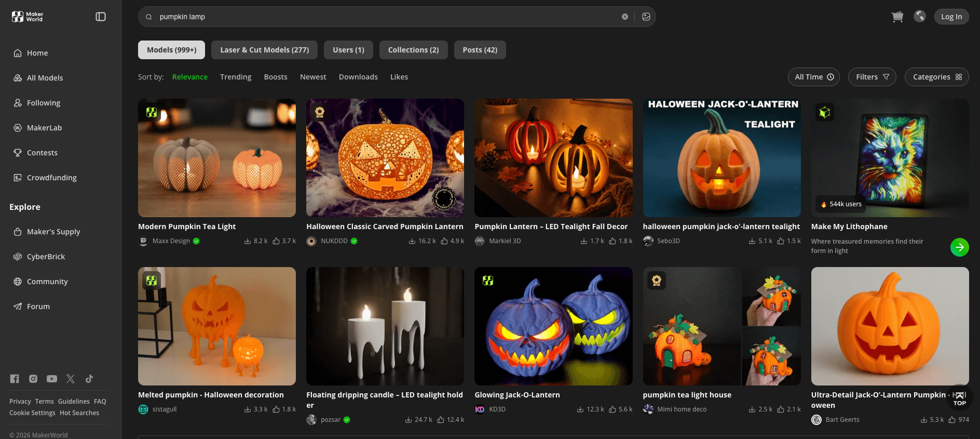This screenshot has width=980, height=439.
Task: Open All Models page
Action: (45, 78)
